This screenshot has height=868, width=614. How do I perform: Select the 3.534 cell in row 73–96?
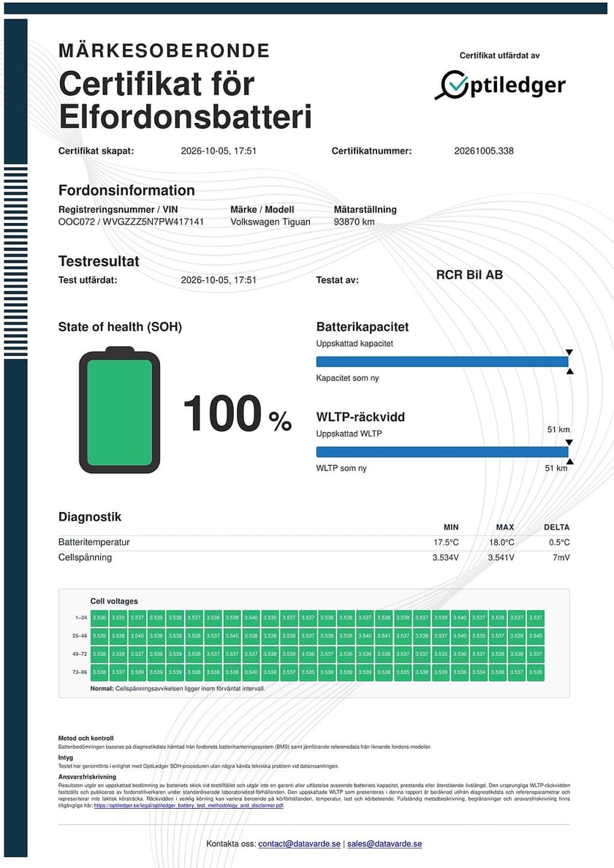click(479, 672)
